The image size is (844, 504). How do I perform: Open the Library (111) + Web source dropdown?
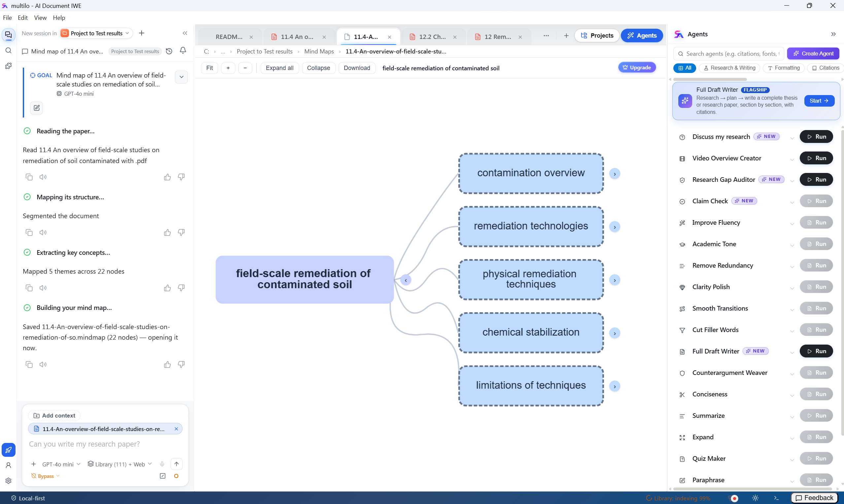pyautogui.click(x=119, y=464)
